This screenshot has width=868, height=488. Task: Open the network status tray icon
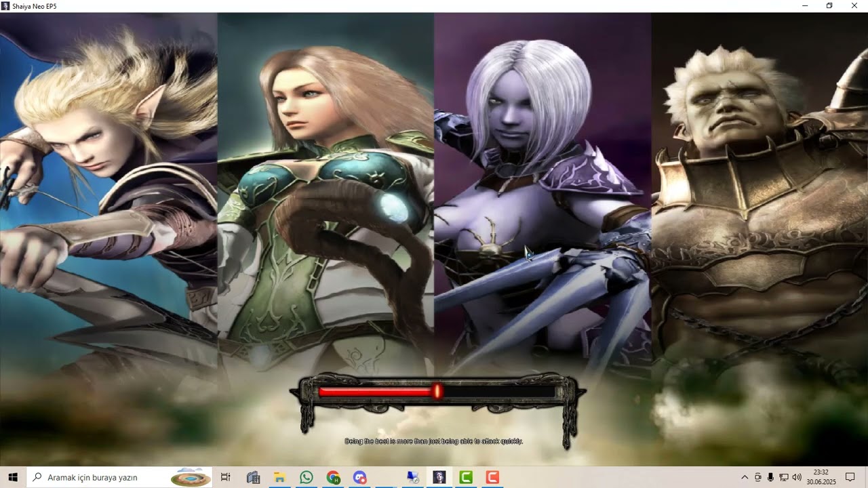click(783, 477)
